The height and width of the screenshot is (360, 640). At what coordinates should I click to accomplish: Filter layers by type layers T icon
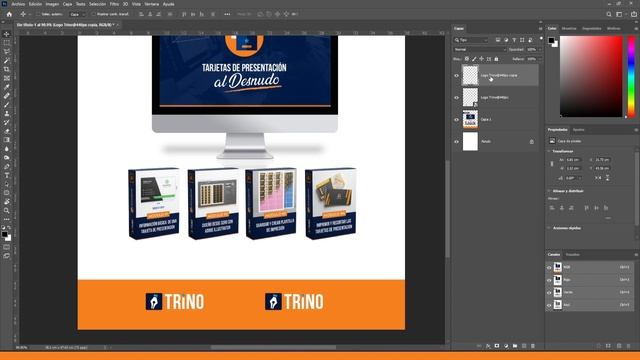pyautogui.click(x=514, y=40)
